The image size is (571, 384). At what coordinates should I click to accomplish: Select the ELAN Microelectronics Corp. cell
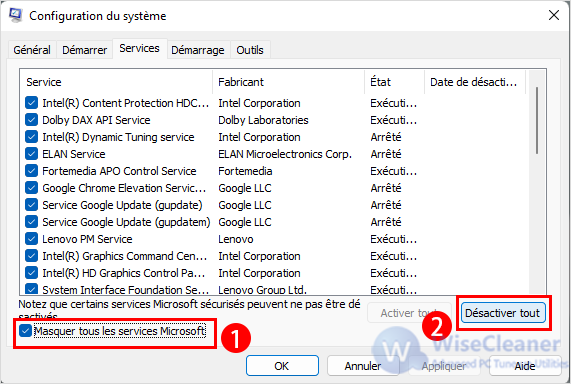(x=285, y=154)
